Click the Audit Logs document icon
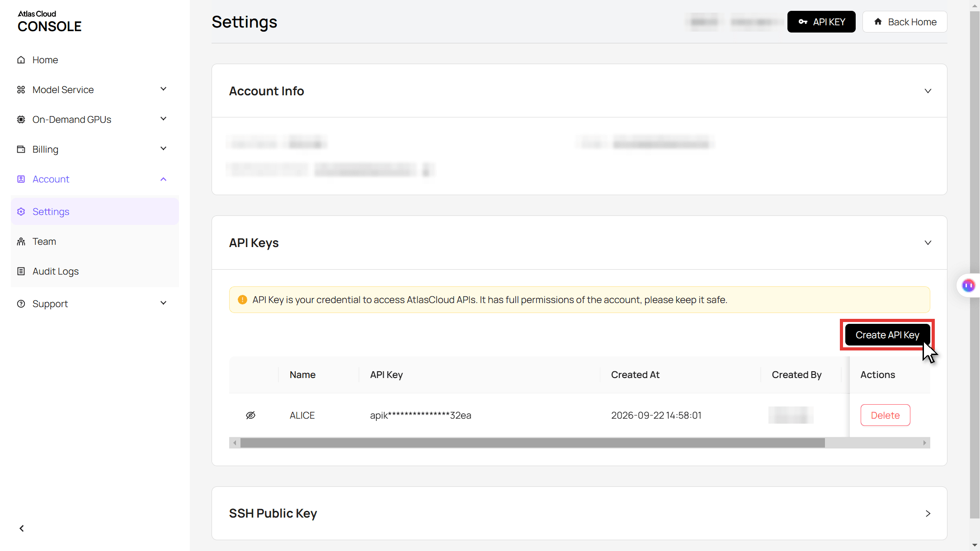 point(21,271)
